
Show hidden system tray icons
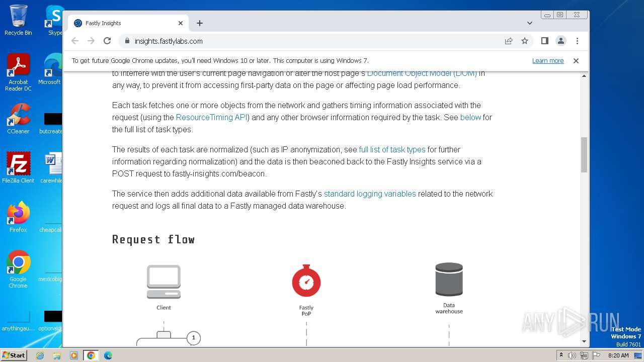(x=561, y=355)
